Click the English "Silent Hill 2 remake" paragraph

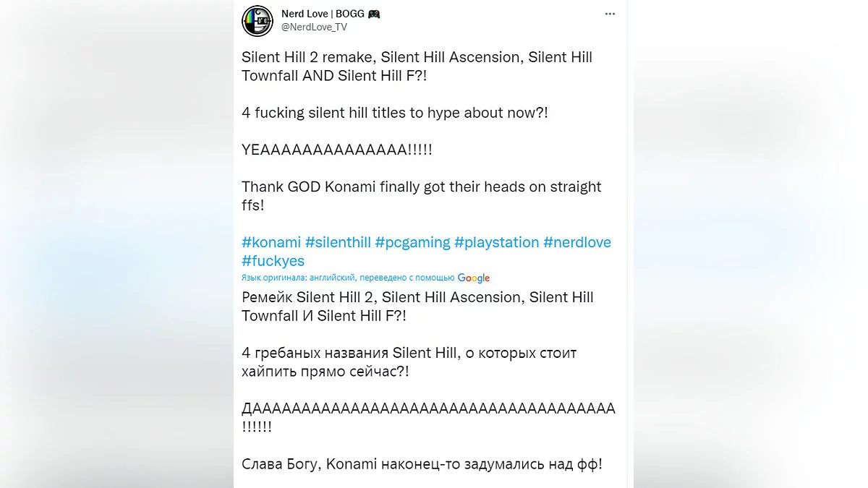(x=417, y=67)
